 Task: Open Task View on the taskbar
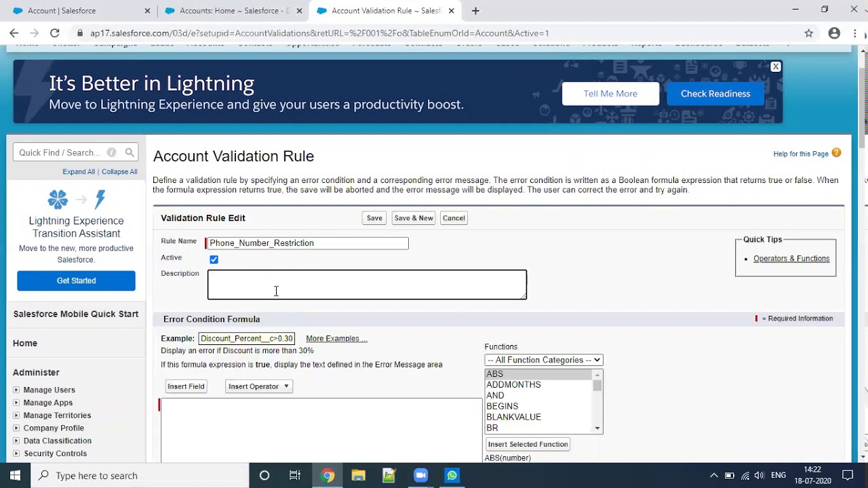click(x=295, y=475)
